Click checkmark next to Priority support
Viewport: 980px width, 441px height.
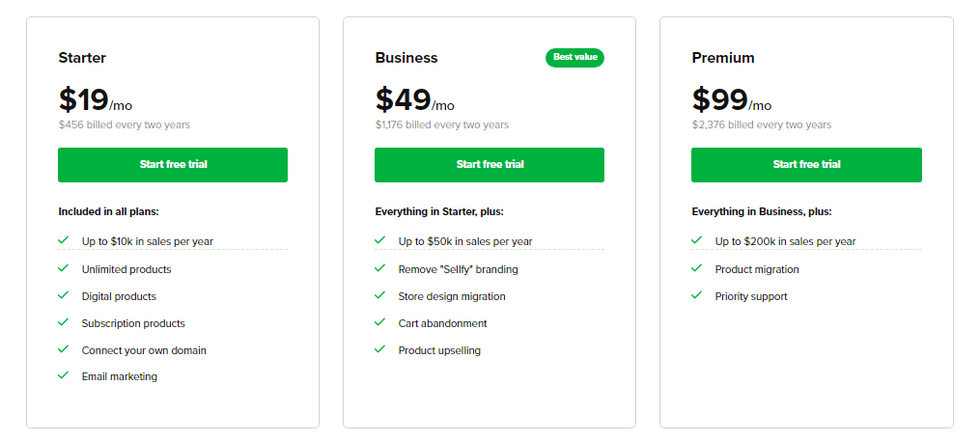[697, 295]
